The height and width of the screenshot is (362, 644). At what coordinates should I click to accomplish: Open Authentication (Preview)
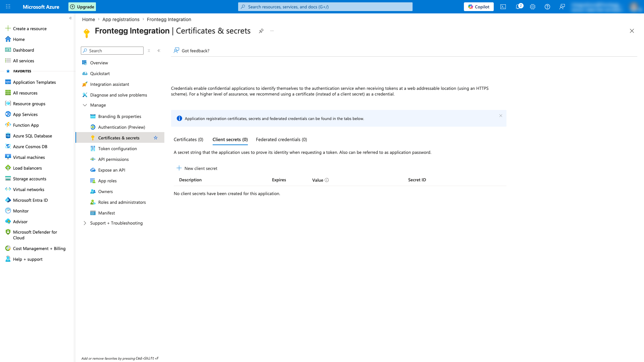(121, 127)
